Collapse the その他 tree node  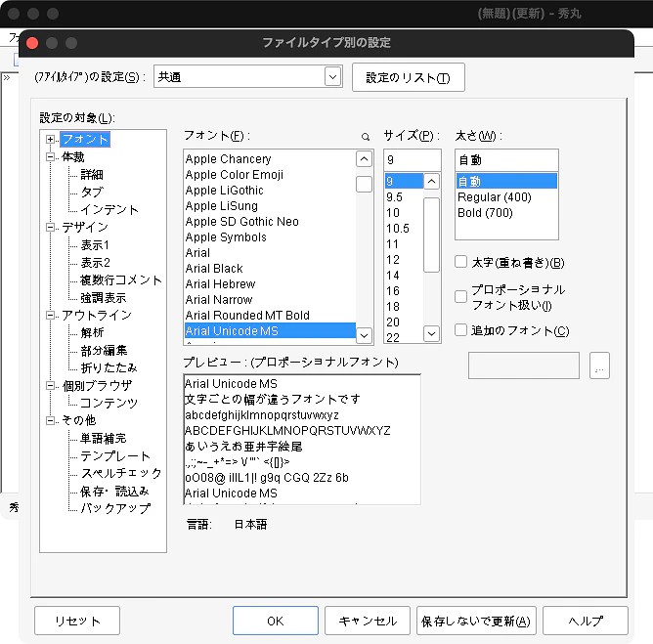click(51, 420)
